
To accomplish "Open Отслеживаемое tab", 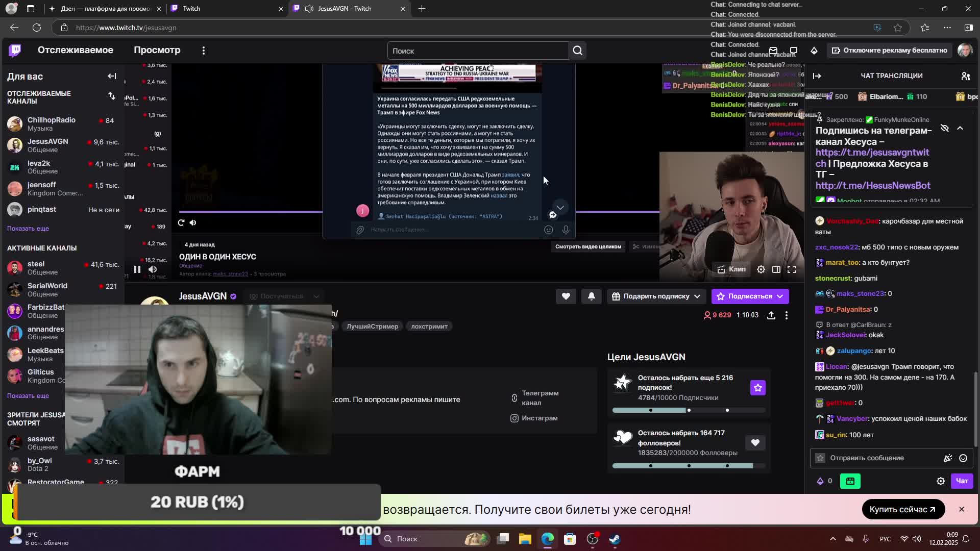I will click(x=76, y=50).
